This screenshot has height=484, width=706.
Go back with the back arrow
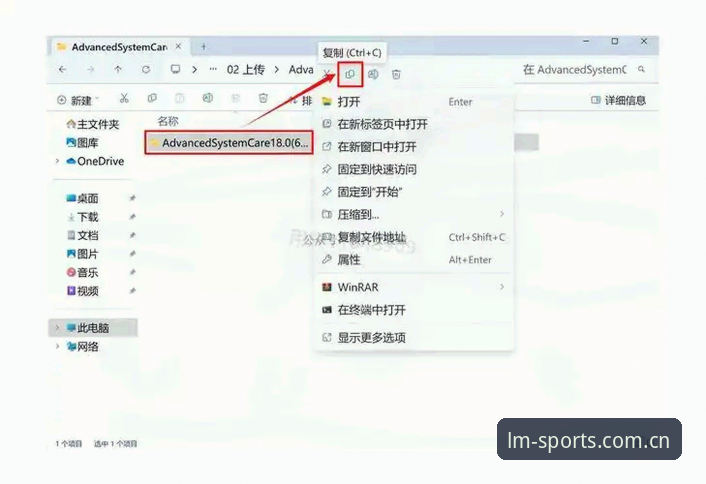63,69
